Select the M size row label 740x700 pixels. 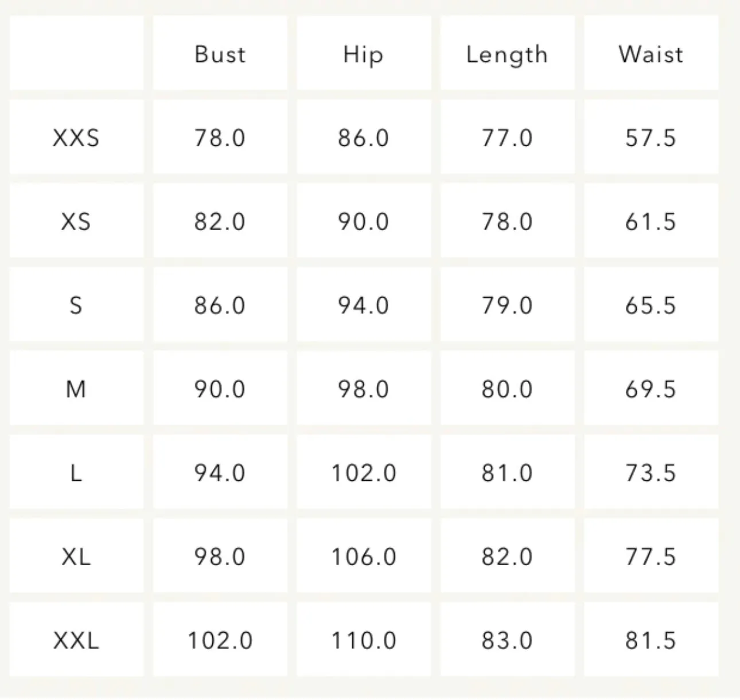(76, 389)
